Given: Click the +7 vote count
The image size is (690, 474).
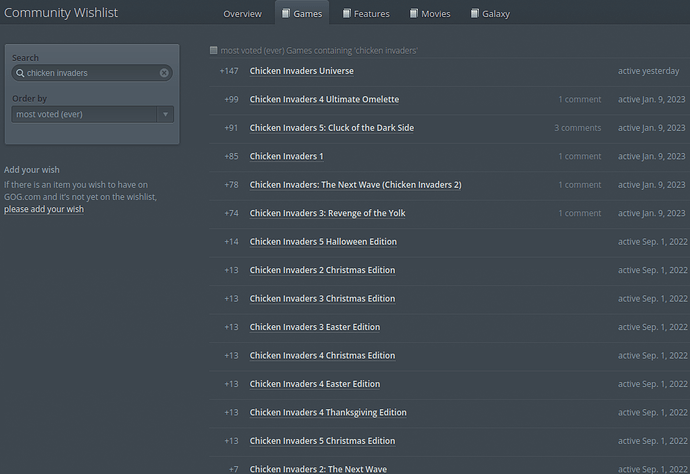Looking at the screenshot, I should tap(233, 469).
